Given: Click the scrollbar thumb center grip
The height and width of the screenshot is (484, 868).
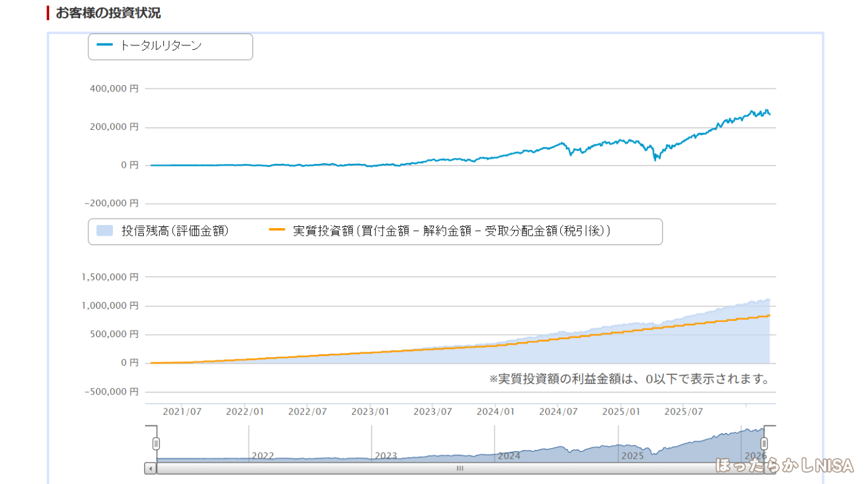Looking at the screenshot, I should click(x=460, y=468).
